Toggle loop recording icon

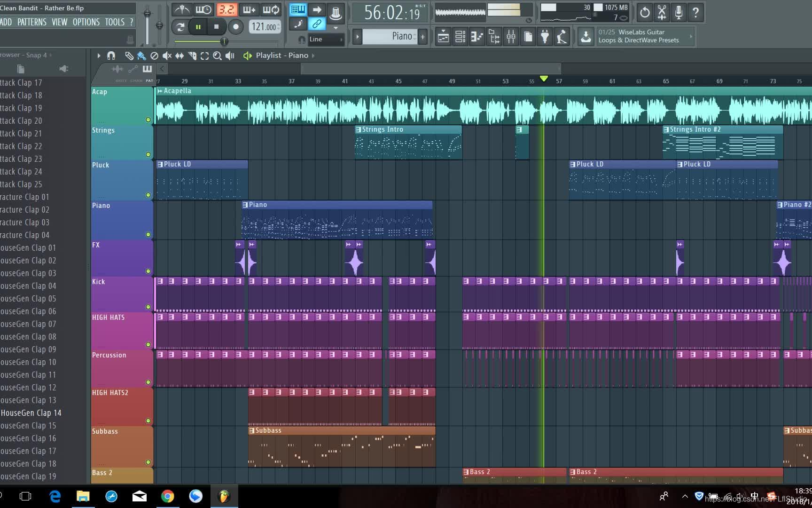pyautogui.click(x=271, y=9)
